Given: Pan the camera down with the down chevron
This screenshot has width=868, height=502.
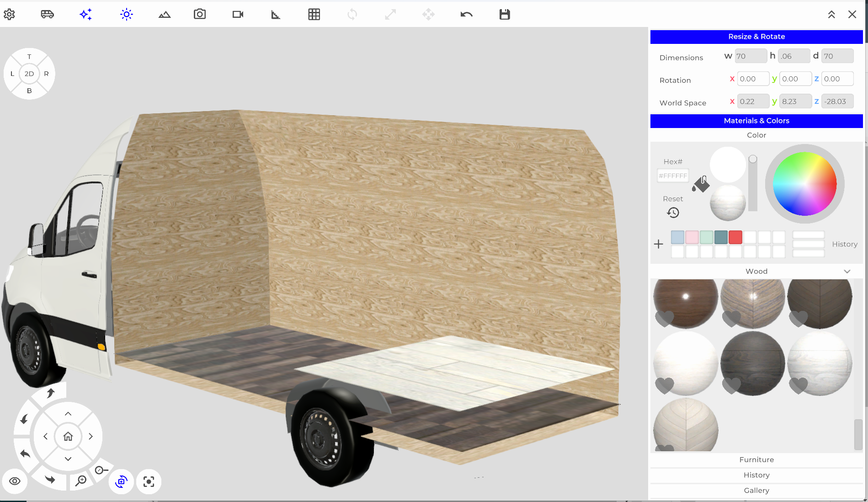Looking at the screenshot, I should 68,459.
